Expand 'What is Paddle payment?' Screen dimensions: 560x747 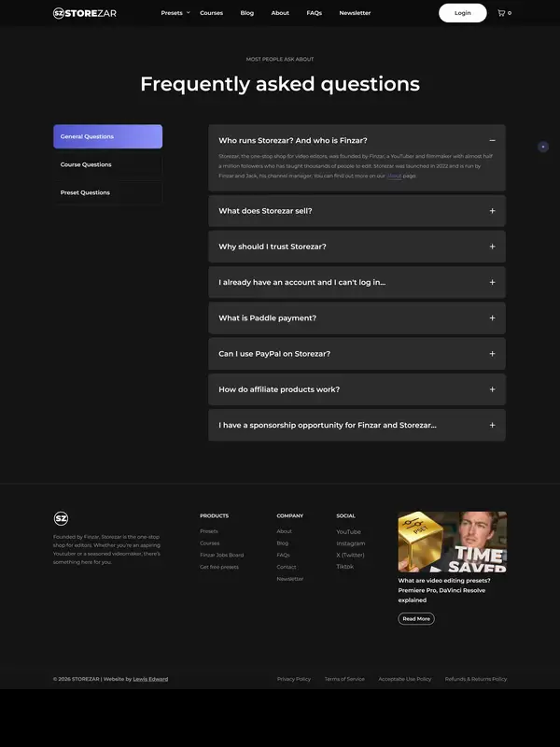coord(357,317)
